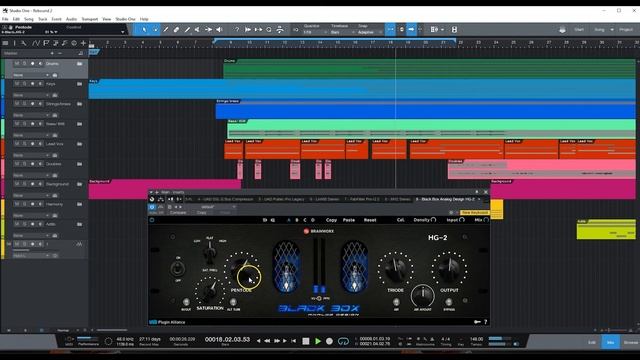640x360 pixels.
Task: Close the plugin inserts window
Action: click(x=486, y=192)
